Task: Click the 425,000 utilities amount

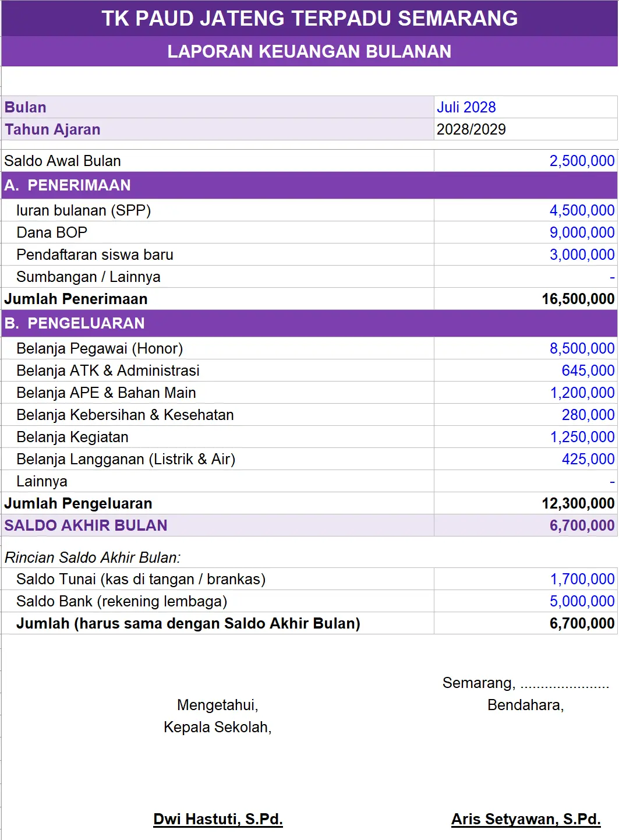Action: [588, 459]
